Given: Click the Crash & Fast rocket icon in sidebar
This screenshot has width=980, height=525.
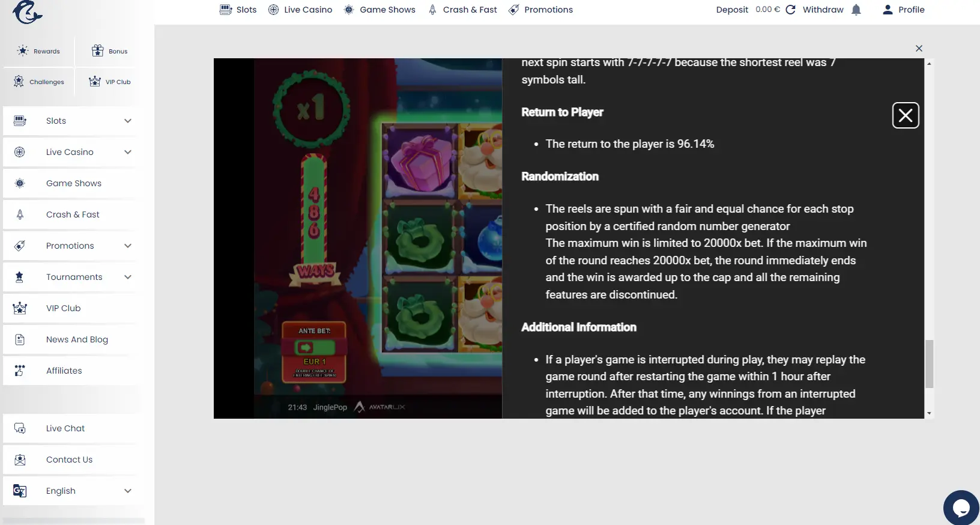Looking at the screenshot, I should [x=20, y=214].
